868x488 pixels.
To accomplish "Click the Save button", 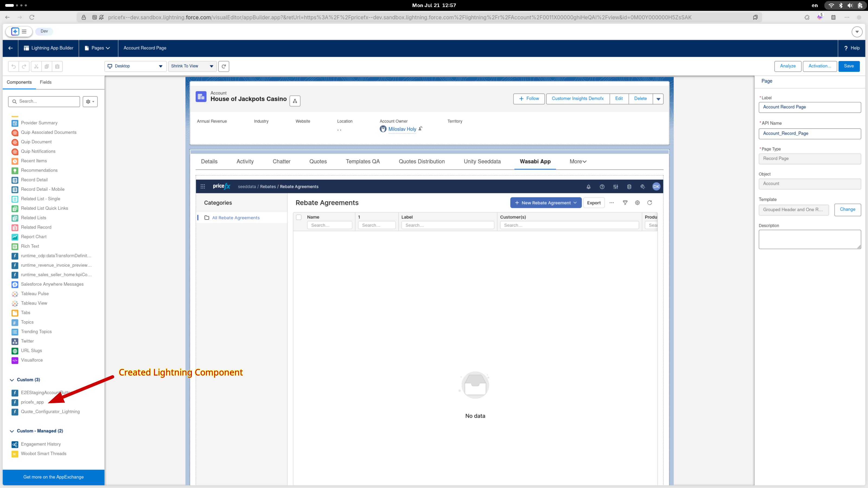I will point(849,66).
